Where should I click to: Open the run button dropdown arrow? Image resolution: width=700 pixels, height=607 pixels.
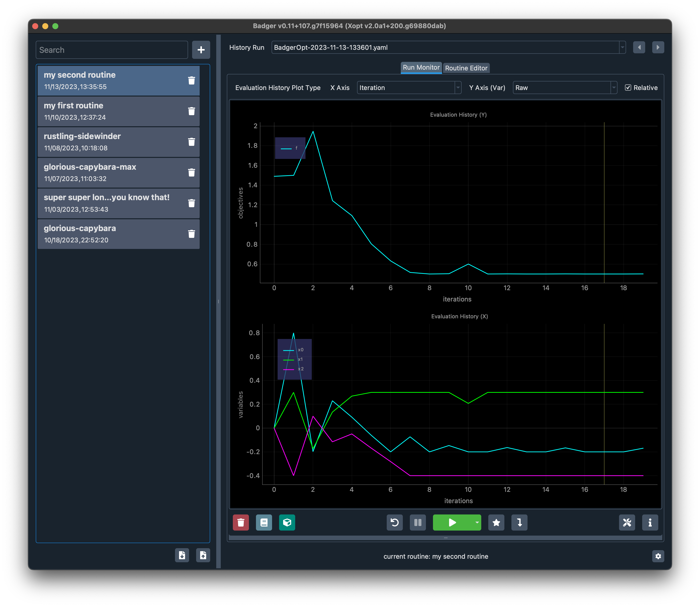[x=477, y=522]
